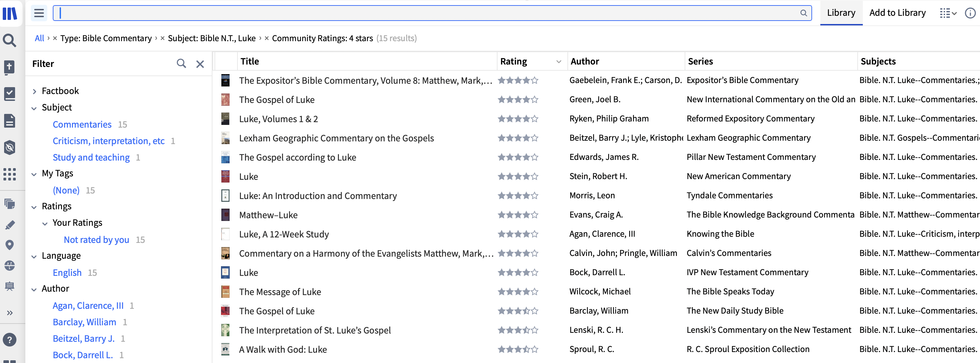The width and height of the screenshot is (980, 363).
Task: Collapse the Ratings filter section
Action: (x=34, y=207)
